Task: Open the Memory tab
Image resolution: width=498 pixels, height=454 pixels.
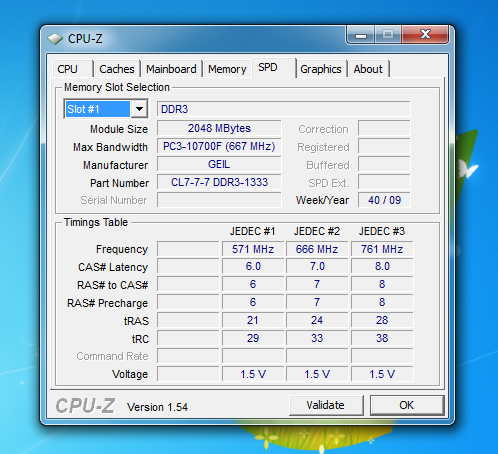Action: pyautogui.click(x=227, y=69)
